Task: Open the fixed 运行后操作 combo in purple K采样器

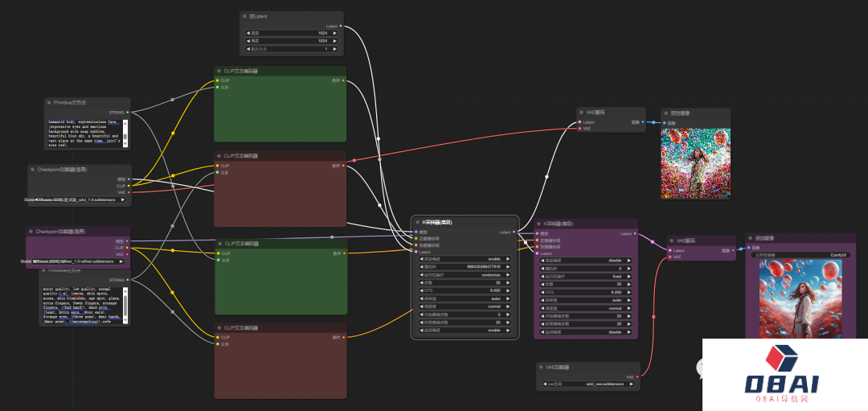Action: [x=585, y=276]
